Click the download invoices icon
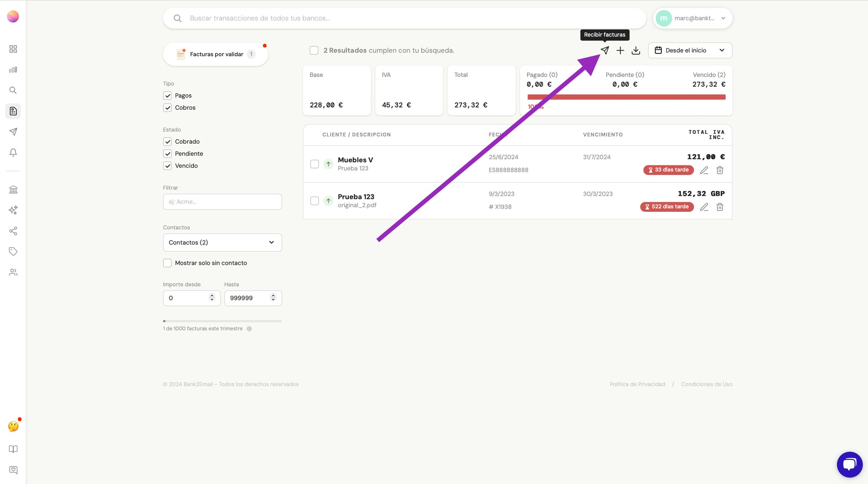 pyautogui.click(x=636, y=50)
